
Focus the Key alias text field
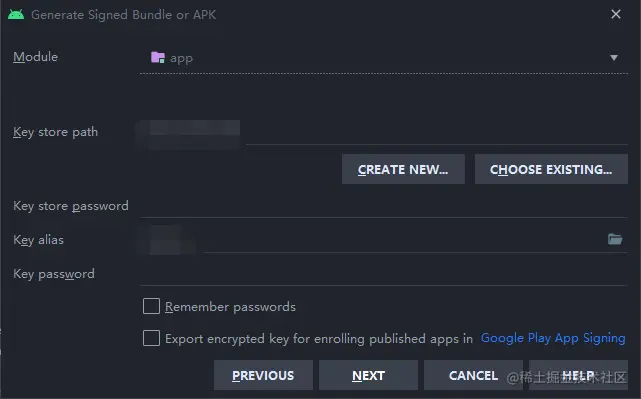click(372, 240)
